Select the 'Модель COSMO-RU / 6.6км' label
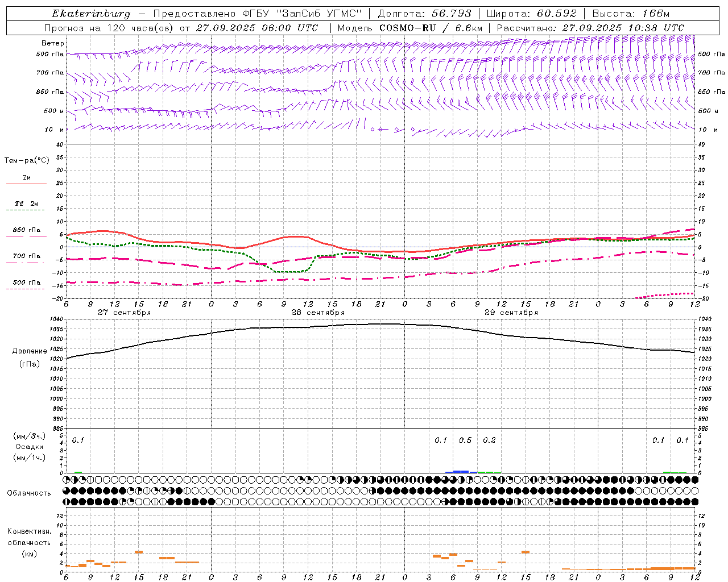This screenshot has height=582, width=728. [x=410, y=28]
